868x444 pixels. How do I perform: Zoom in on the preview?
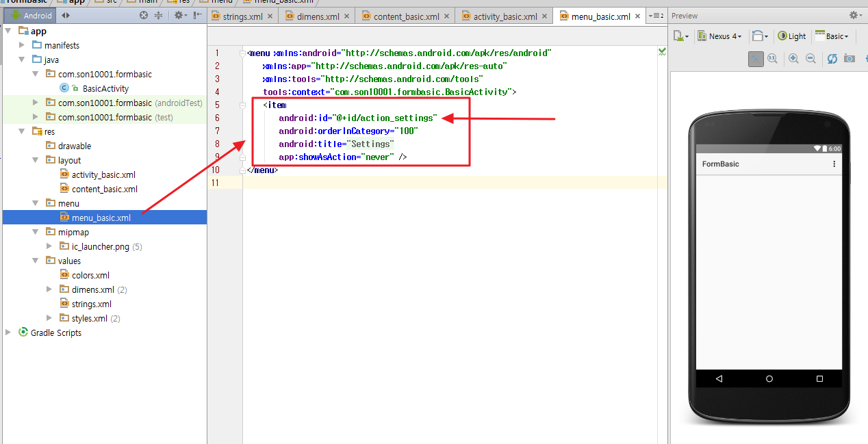pyautogui.click(x=793, y=59)
